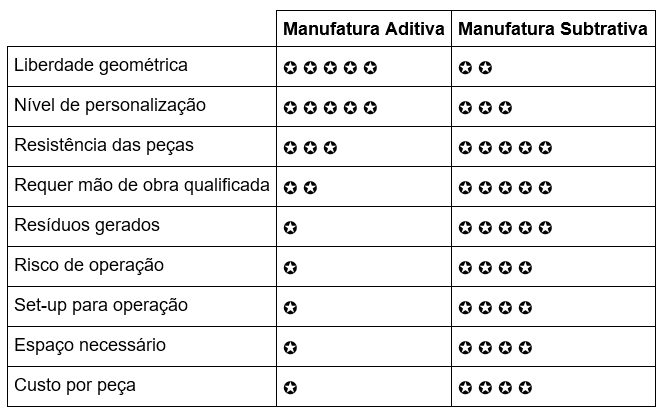Screen dimensions: 665x414
Task: Click the second star in Liberdade geométrica Subtrativa
Action: click(485, 67)
